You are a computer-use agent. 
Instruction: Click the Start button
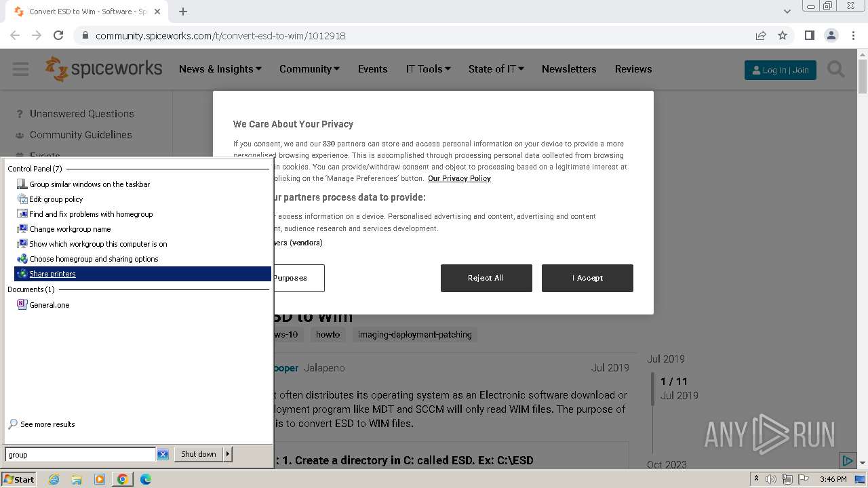click(x=19, y=479)
